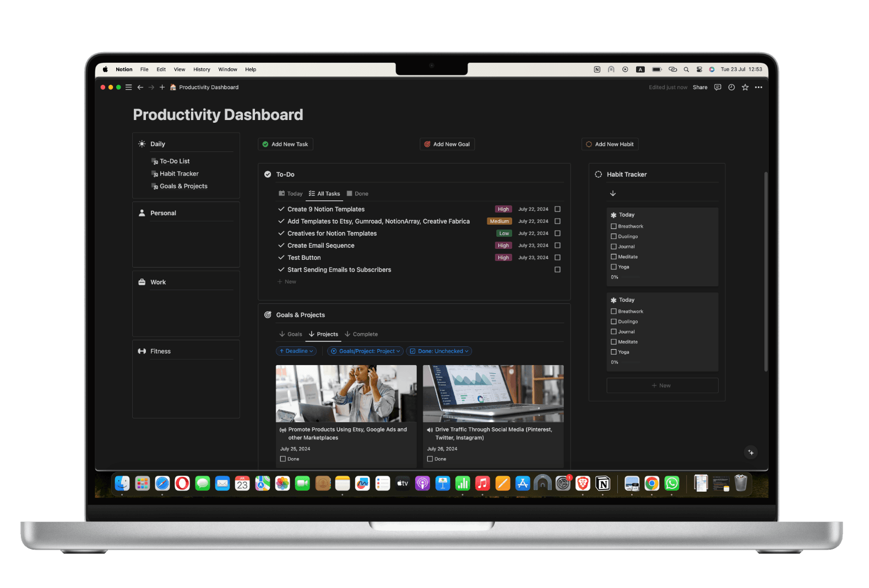The width and height of the screenshot is (869, 588).
Task: Check the first Breathwork habit checkbox
Action: [x=613, y=226]
